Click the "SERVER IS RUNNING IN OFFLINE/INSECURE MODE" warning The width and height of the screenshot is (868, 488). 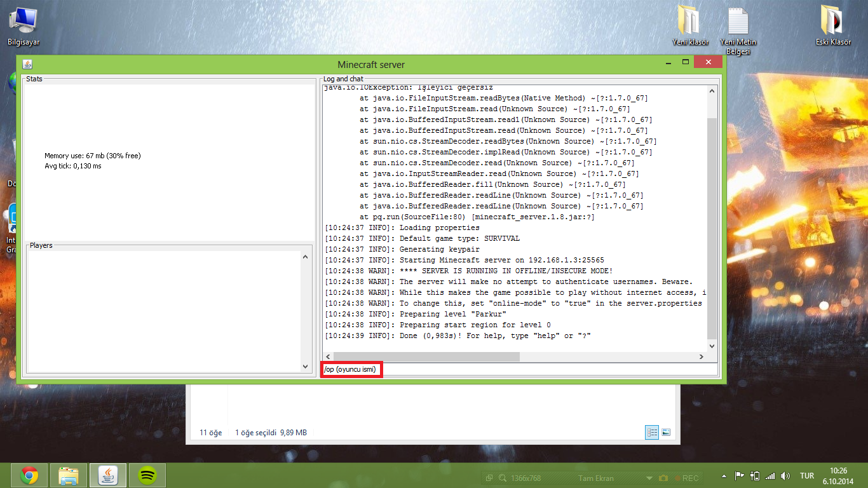[469, 271]
